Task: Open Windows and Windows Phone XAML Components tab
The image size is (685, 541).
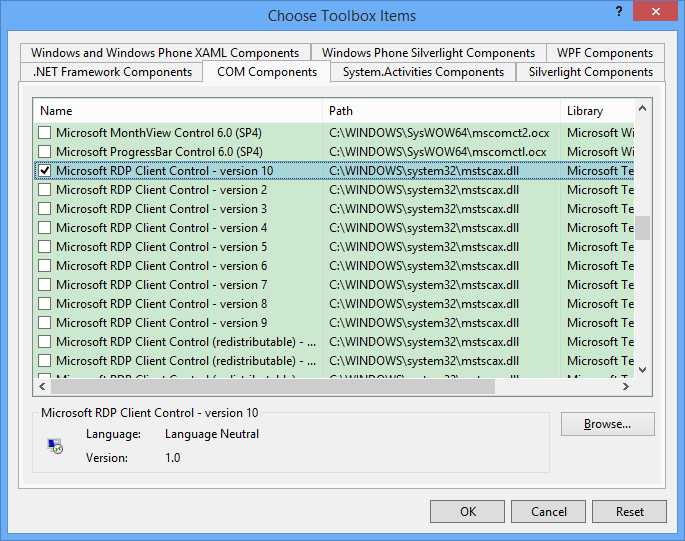Action: click(x=165, y=53)
